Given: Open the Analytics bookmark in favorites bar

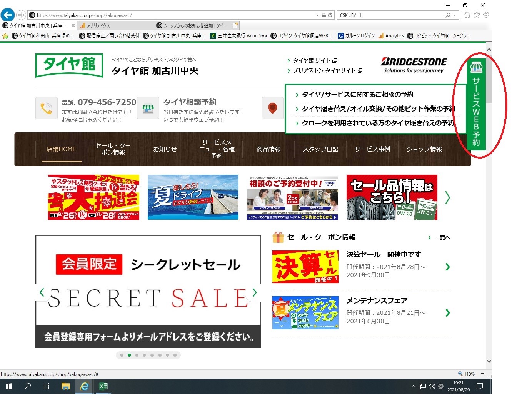Looking at the screenshot, I should pyautogui.click(x=391, y=36).
